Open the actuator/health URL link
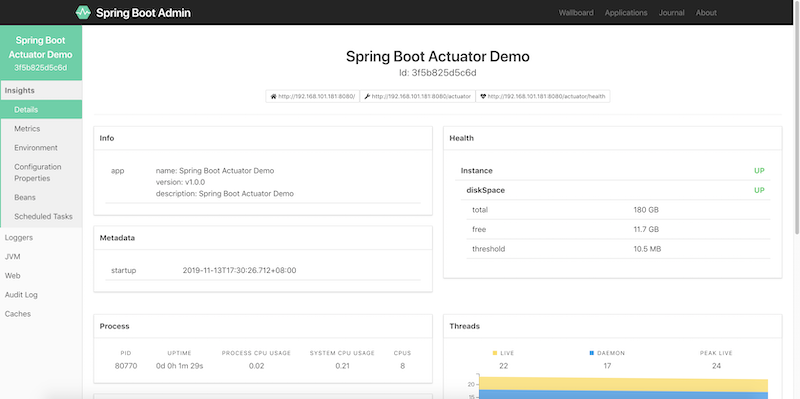800x399 pixels. click(543, 96)
